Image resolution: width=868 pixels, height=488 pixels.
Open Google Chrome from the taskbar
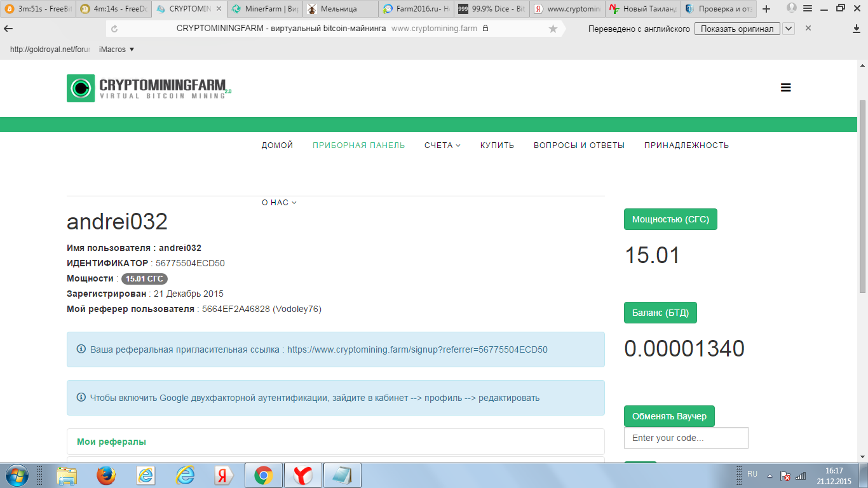click(264, 475)
